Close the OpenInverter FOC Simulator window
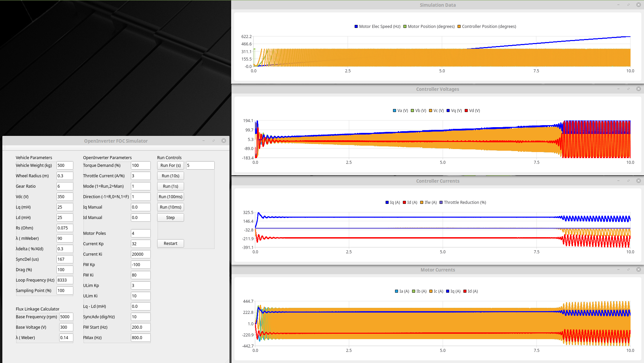Screen dimensions: 644x363 click(224, 141)
